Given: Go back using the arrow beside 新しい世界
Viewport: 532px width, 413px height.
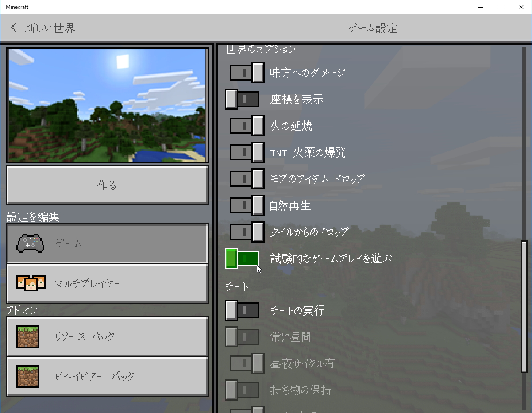Looking at the screenshot, I should (14, 28).
